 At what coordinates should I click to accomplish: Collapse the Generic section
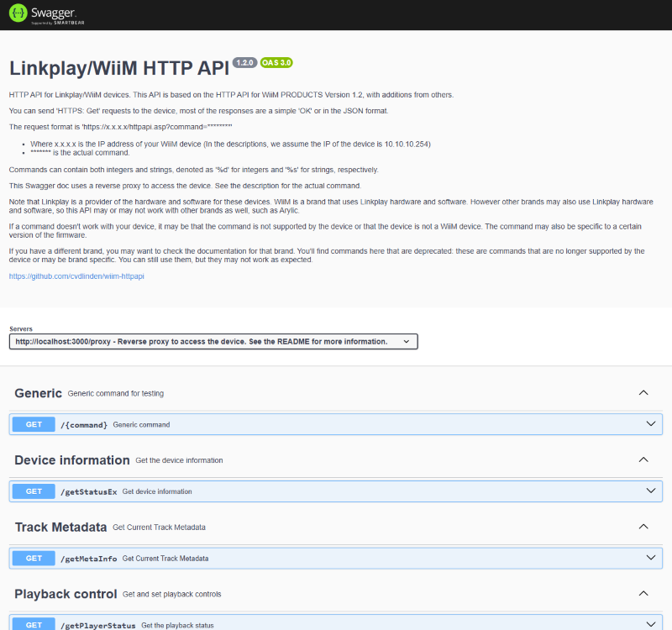[x=643, y=392]
